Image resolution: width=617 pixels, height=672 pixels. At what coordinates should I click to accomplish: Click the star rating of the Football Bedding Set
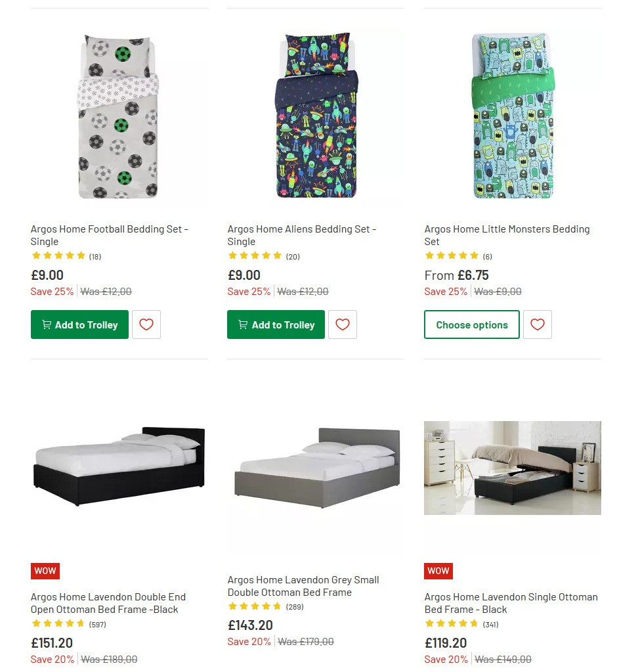(x=58, y=255)
